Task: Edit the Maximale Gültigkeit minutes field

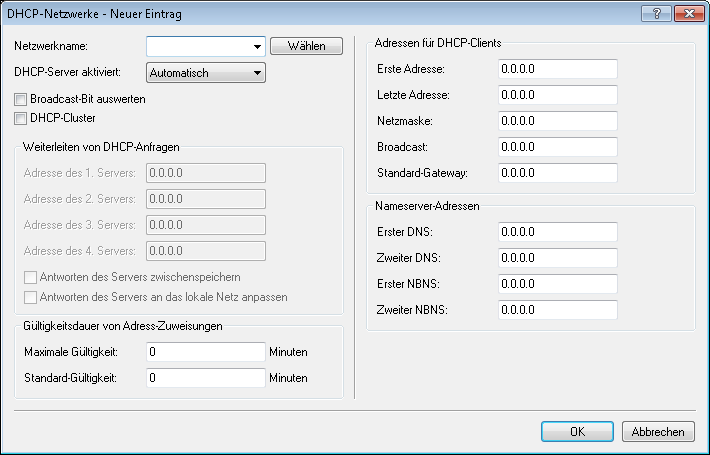Action: [205, 352]
